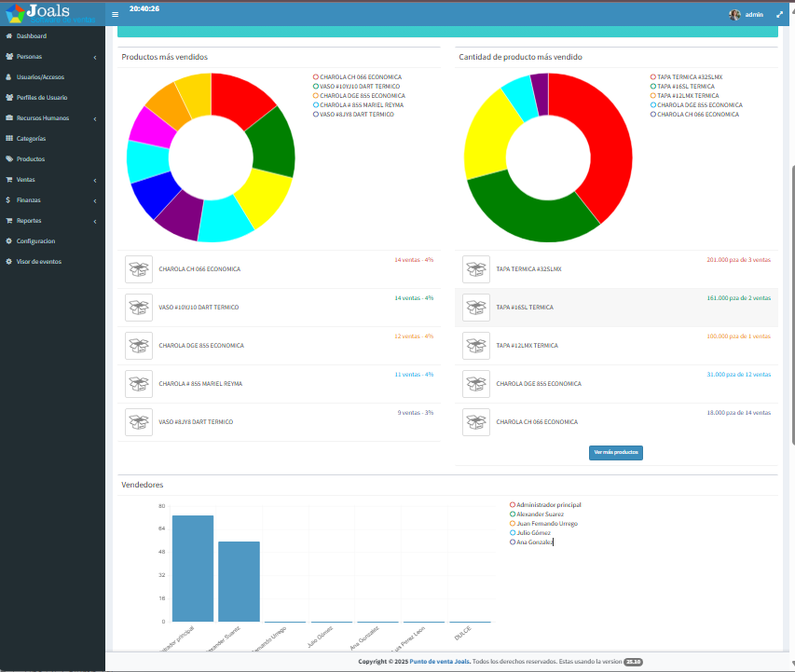The image size is (795, 672).
Task: Toggle sidebar with hamburger menu icon
Action: click(115, 14)
